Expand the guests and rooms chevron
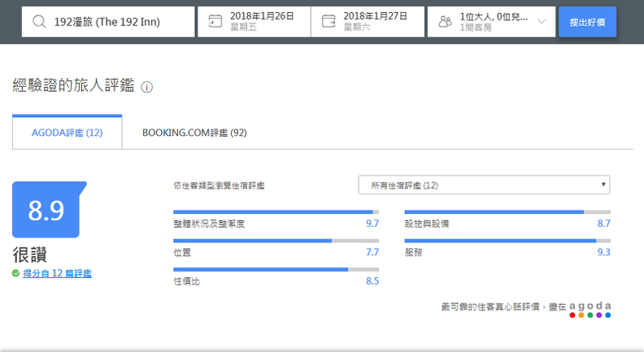The width and height of the screenshot is (644, 352). pos(542,21)
